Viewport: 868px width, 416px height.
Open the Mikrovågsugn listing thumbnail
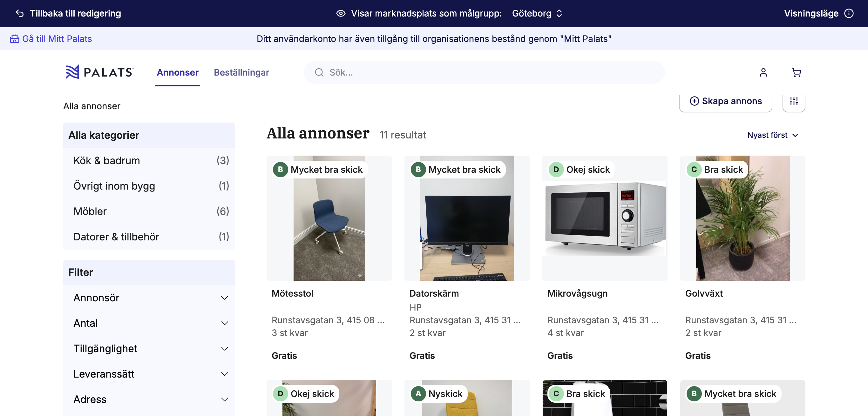click(605, 218)
